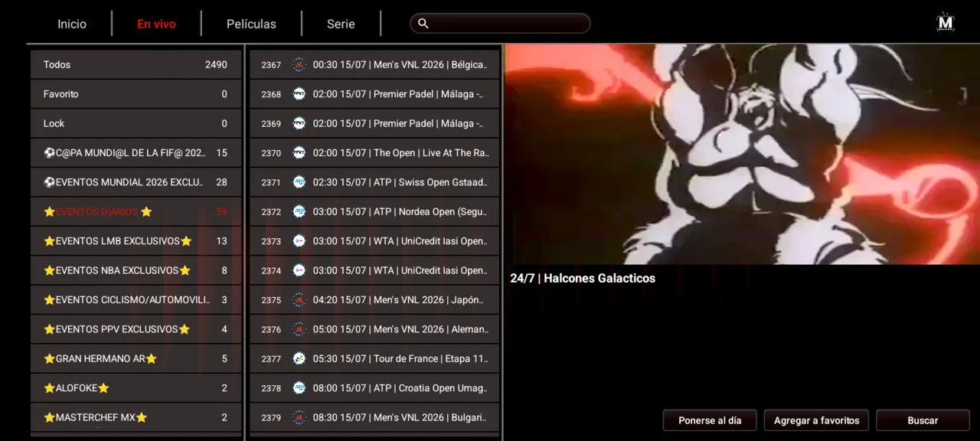The height and width of the screenshot is (441, 980).
Task: Open EVENTOS MUNDIAL 2026 EXCLU.. category
Action: pos(136,182)
